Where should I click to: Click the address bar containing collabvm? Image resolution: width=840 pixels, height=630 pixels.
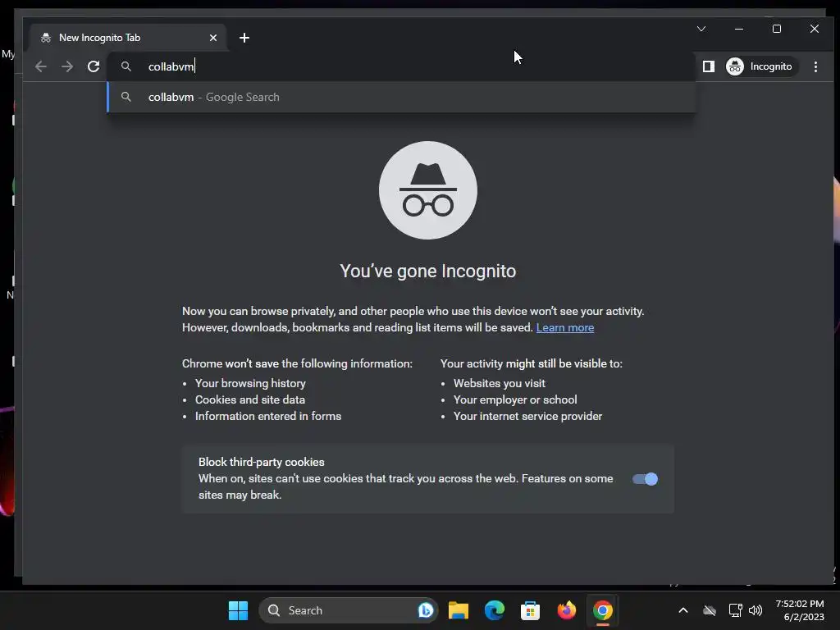pos(402,66)
